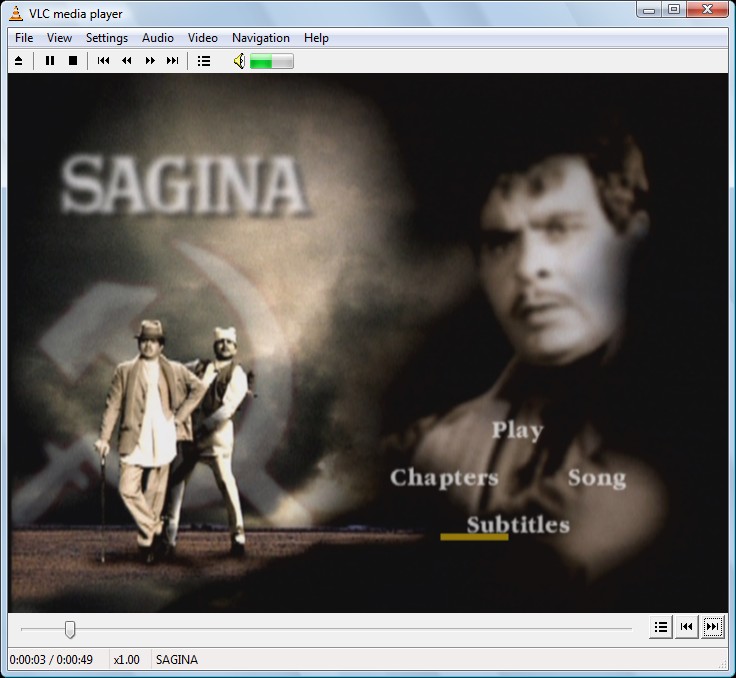736x678 pixels.
Task: Click the VLC cone icon in title bar
Action: click(x=16, y=13)
